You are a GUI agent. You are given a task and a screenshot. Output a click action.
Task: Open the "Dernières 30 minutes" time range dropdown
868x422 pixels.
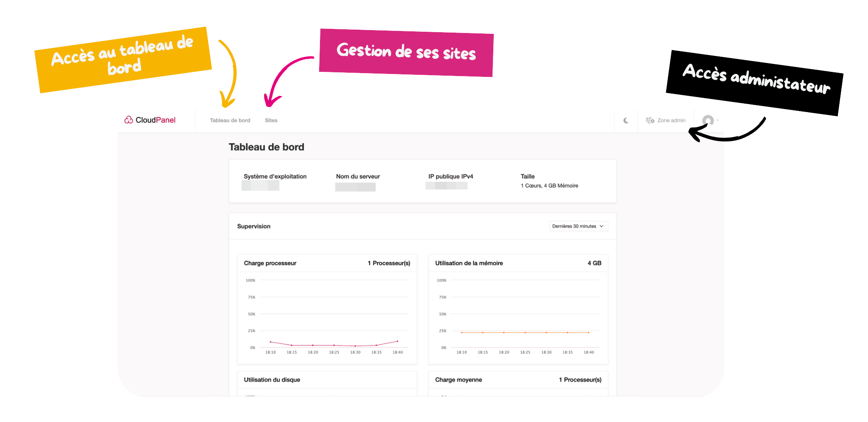click(x=574, y=226)
